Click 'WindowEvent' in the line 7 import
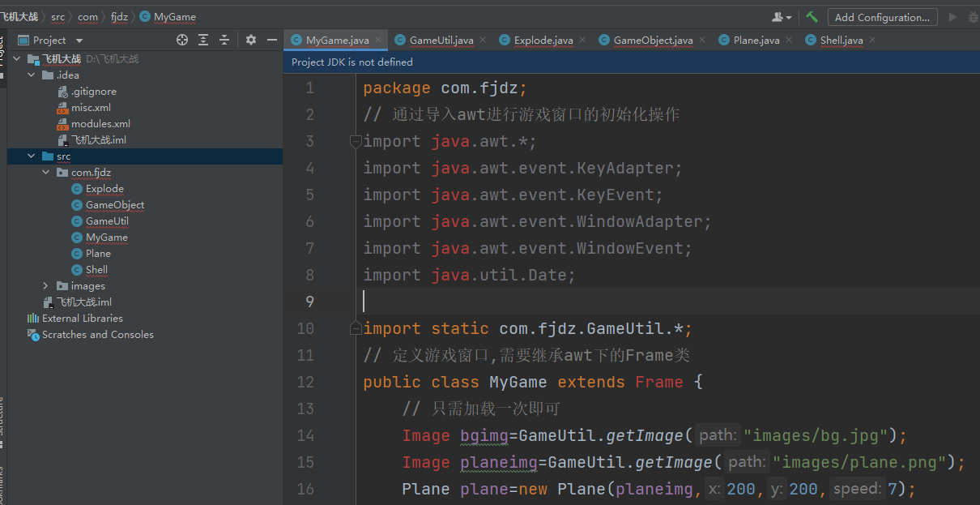 coord(630,248)
